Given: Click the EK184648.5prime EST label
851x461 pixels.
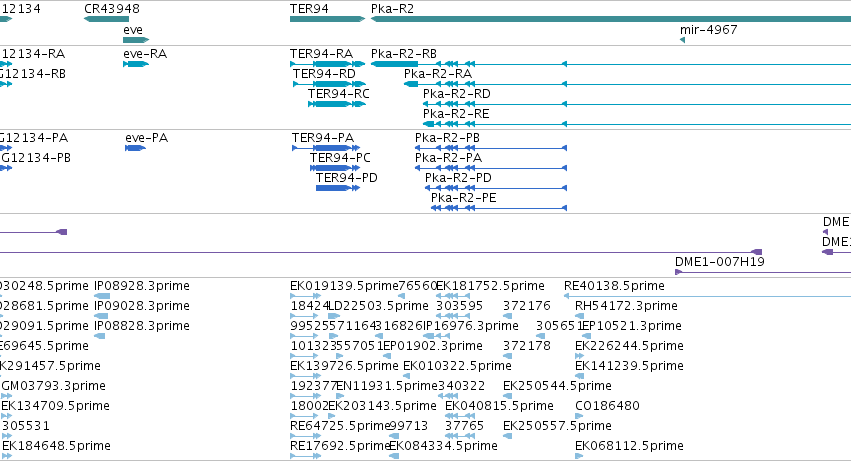Looking at the screenshot, I should click(x=56, y=446).
